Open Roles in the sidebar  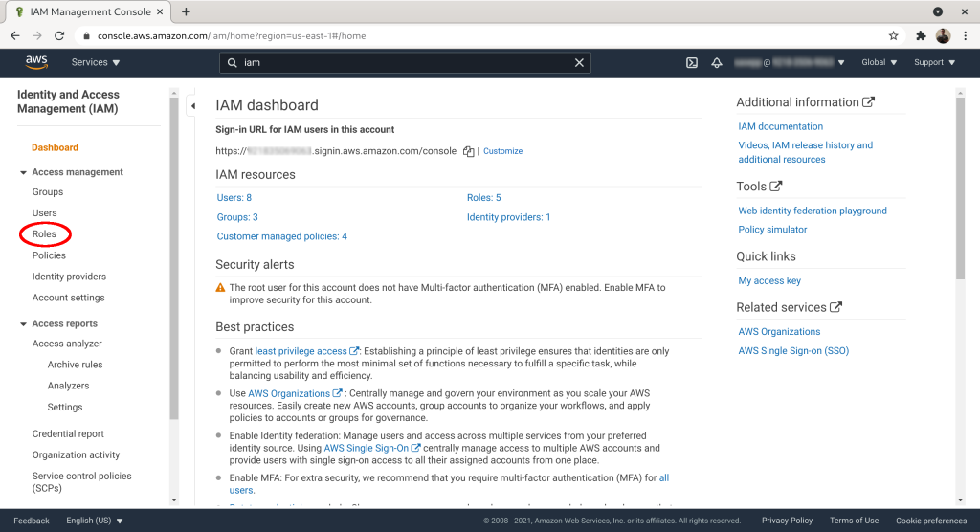pos(44,233)
